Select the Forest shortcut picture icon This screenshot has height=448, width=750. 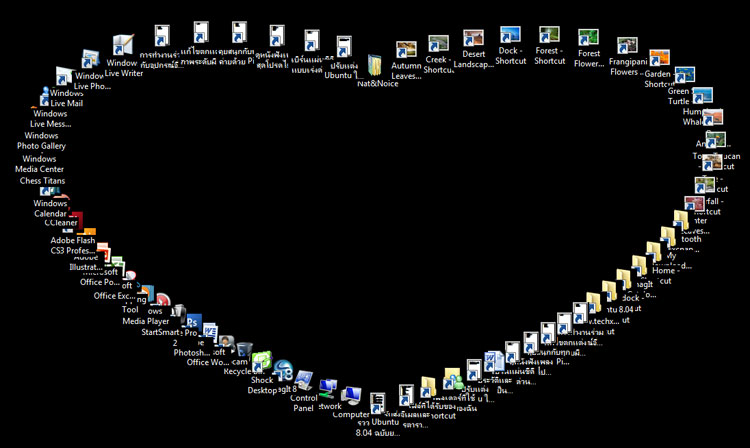[x=549, y=35]
